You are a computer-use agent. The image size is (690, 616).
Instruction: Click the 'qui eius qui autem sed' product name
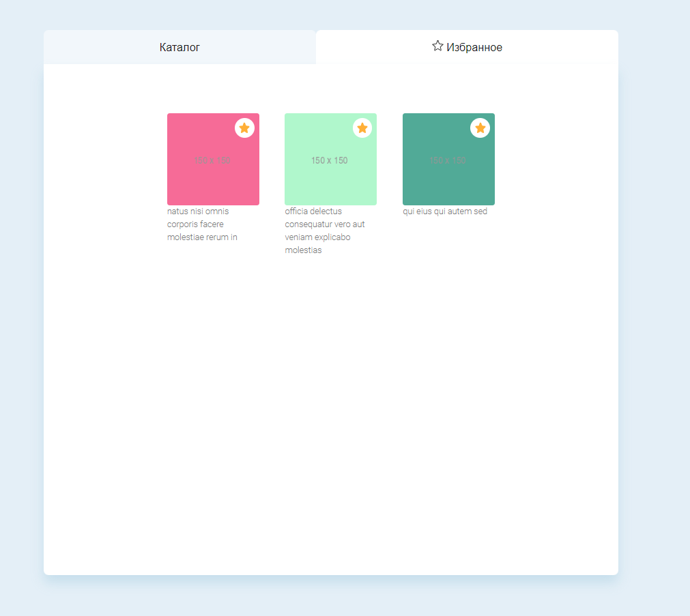pyautogui.click(x=445, y=211)
